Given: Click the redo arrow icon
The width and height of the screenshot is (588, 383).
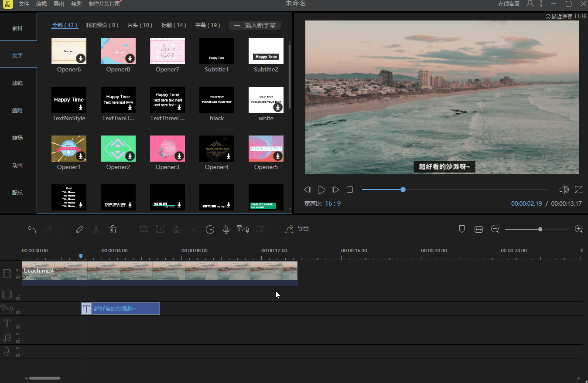Looking at the screenshot, I should pyautogui.click(x=48, y=229).
